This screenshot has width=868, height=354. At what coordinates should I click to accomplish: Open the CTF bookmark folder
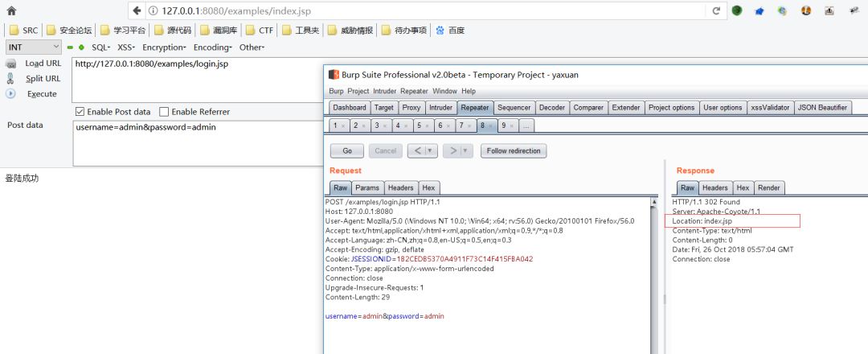pos(259,31)
